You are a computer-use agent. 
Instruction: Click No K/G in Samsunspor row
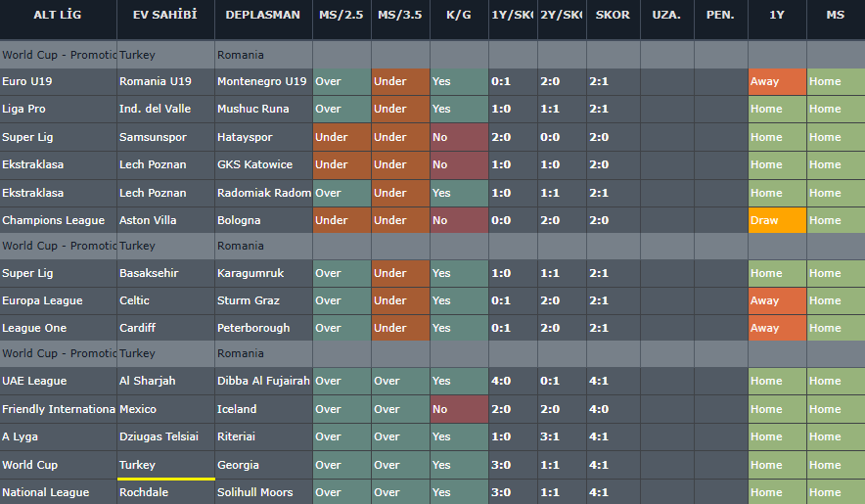(x=459, y=137)
